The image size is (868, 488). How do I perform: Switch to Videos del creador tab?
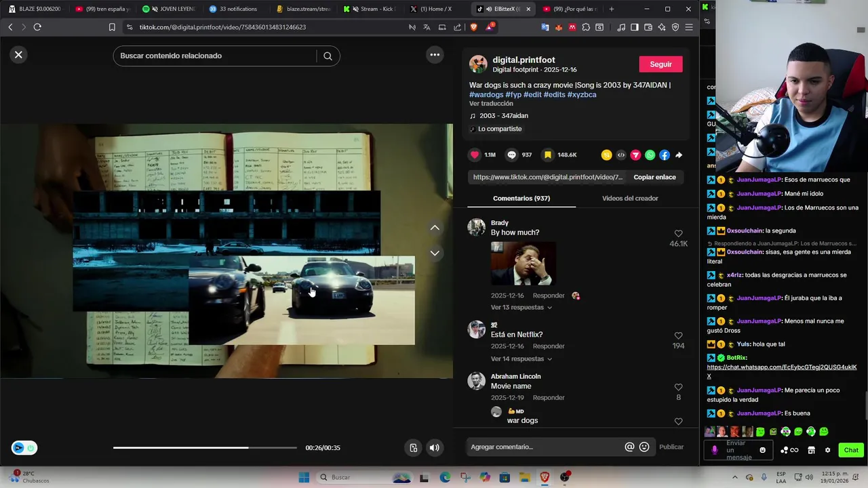point(630,198)
